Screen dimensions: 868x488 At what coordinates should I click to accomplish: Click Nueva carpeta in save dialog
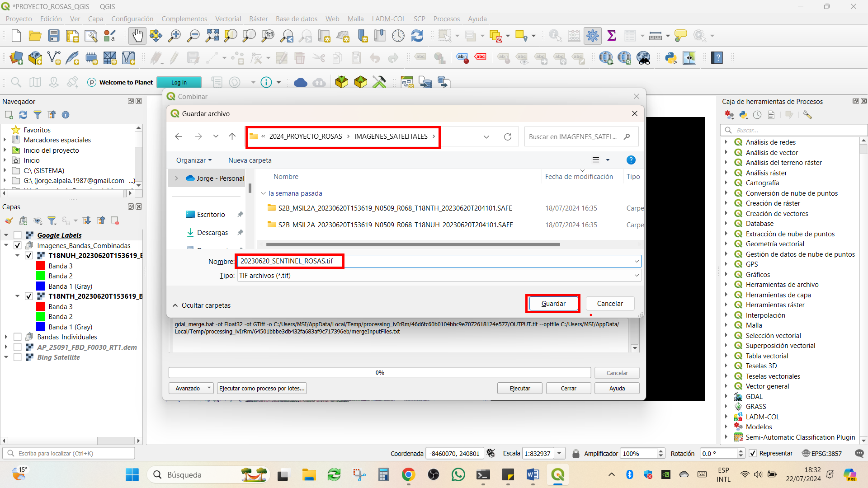click(250, 160)
